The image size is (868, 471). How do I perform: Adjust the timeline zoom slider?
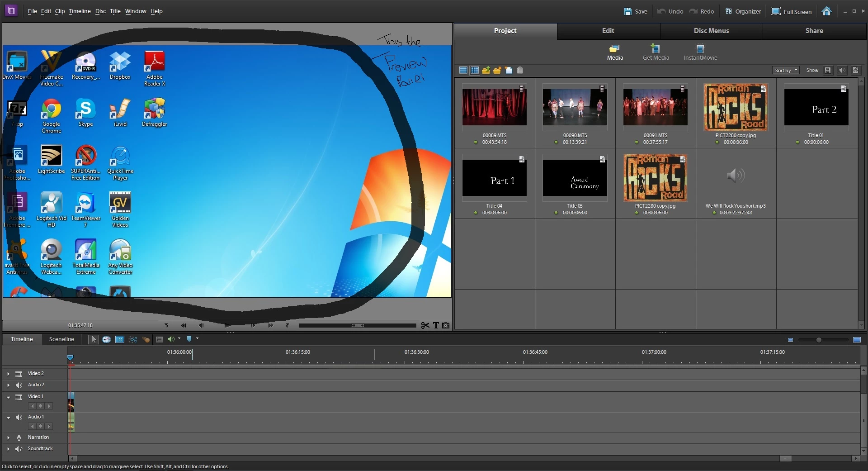819,340
